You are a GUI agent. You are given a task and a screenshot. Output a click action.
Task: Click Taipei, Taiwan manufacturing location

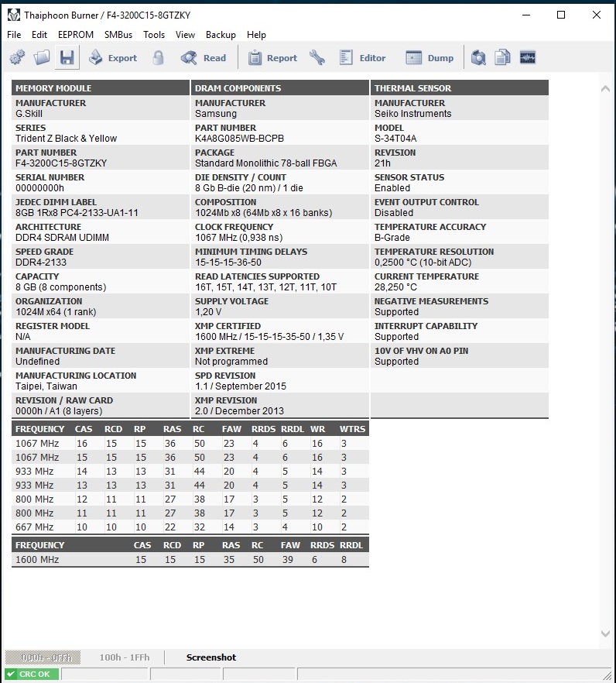click(46, 386)
